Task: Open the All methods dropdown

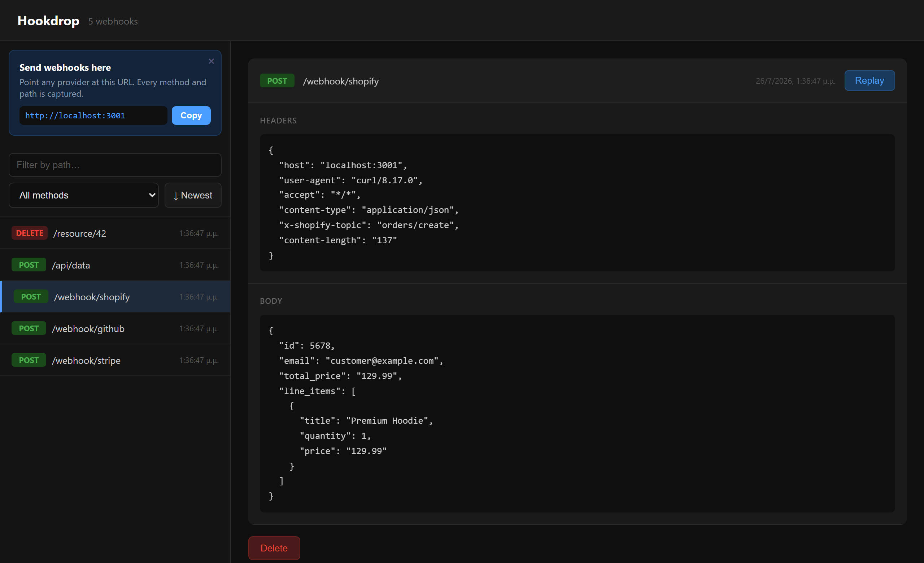Action: point(84,195)
